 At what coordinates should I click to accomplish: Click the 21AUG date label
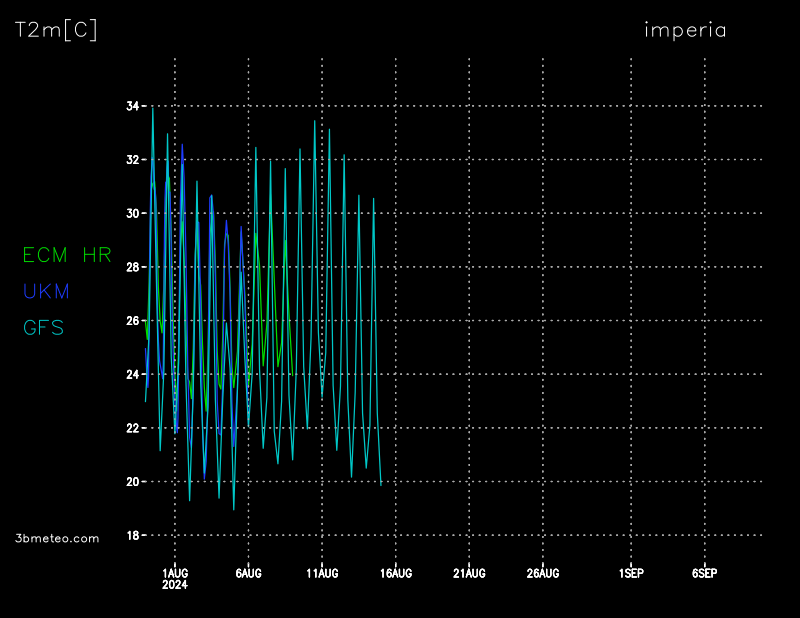[469, 573]
